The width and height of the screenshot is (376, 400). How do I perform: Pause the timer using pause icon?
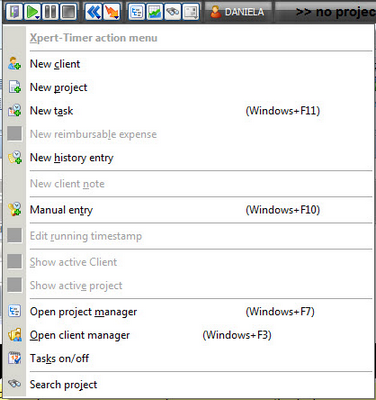[50, 12]
